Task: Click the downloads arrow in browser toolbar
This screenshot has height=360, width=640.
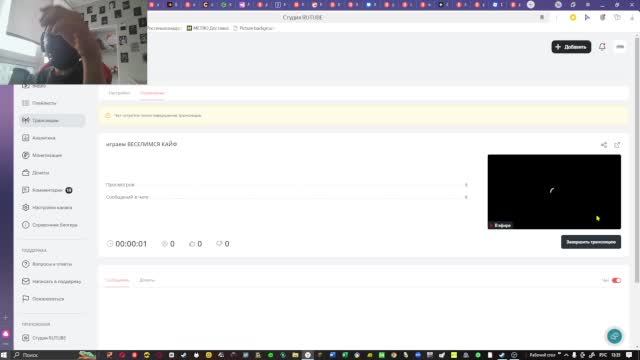Action: pyautogui.click(x=632, y=18)
